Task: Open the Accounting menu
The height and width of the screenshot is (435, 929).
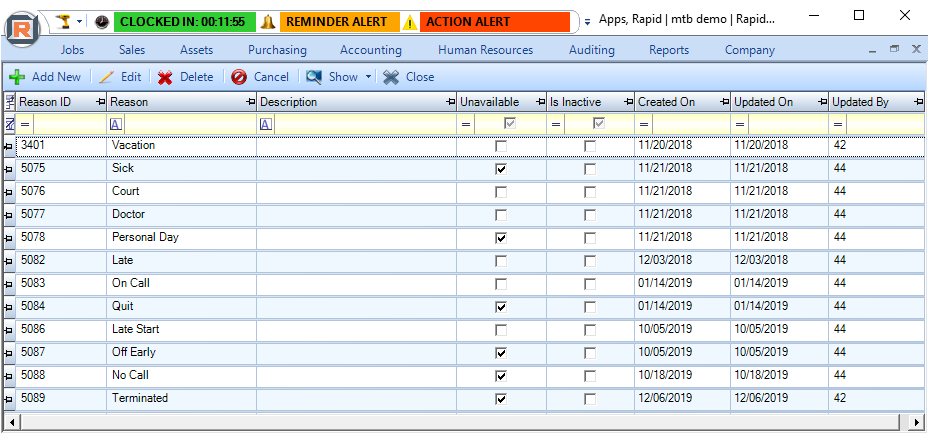Action: click(371, 50)
